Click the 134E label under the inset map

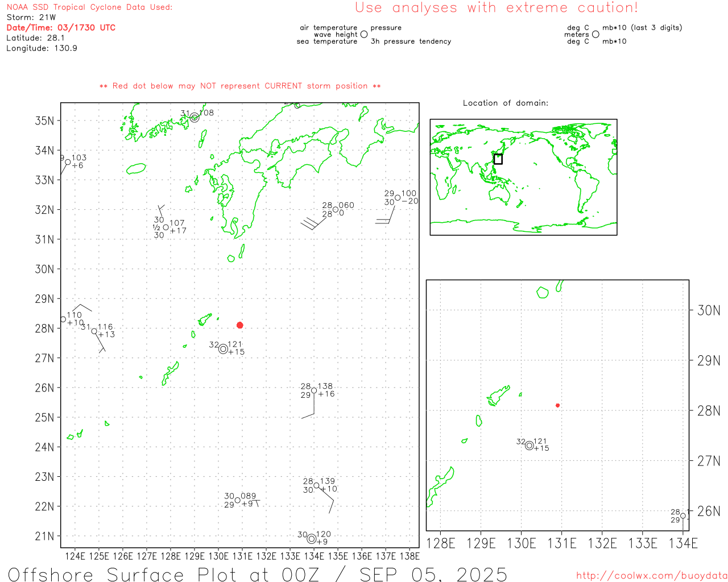coord(683,543)
